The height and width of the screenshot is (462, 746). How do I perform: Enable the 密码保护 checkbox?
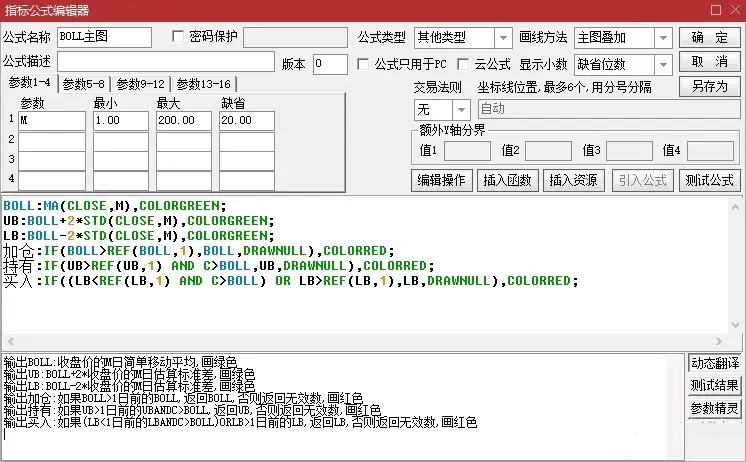click(x=179, y=37)
